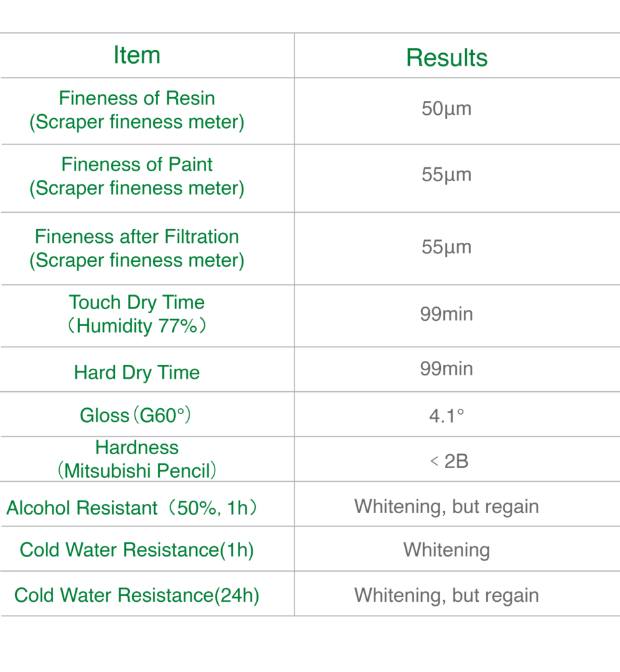
Task: Click the Cold Water Resistance(1h) label
Action: 136,550
